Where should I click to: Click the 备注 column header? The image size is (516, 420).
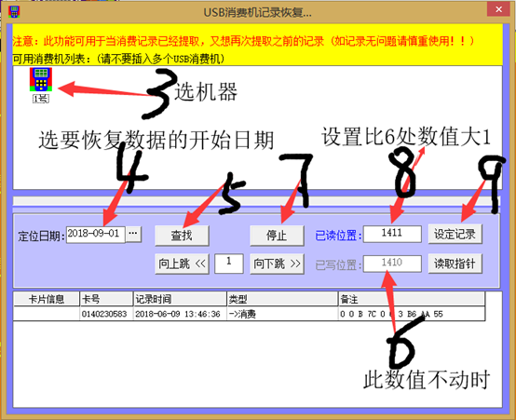tap(412, 299)
